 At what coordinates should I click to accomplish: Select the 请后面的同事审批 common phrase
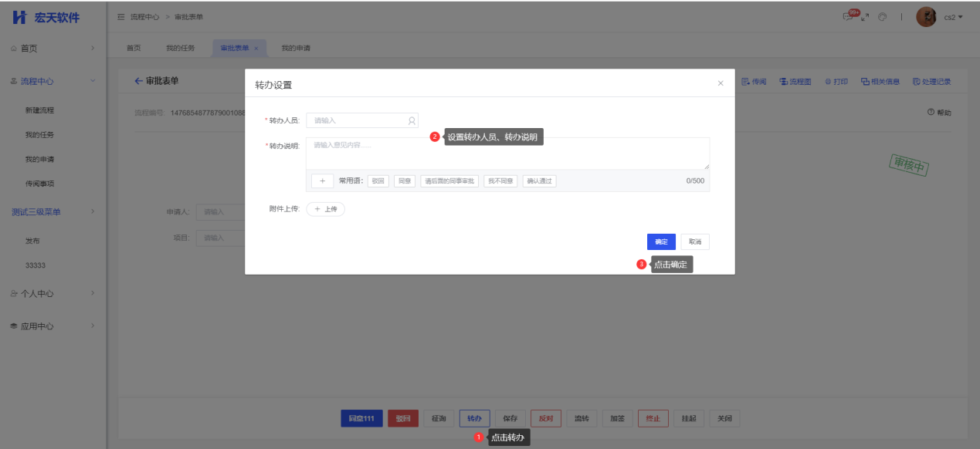pyautogui.click(x=449, y=181)
